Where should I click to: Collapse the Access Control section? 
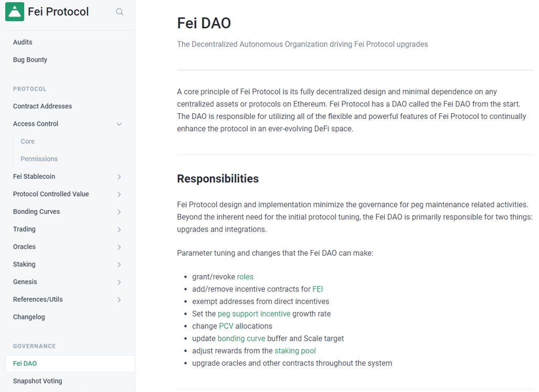[x=119, y=124]
